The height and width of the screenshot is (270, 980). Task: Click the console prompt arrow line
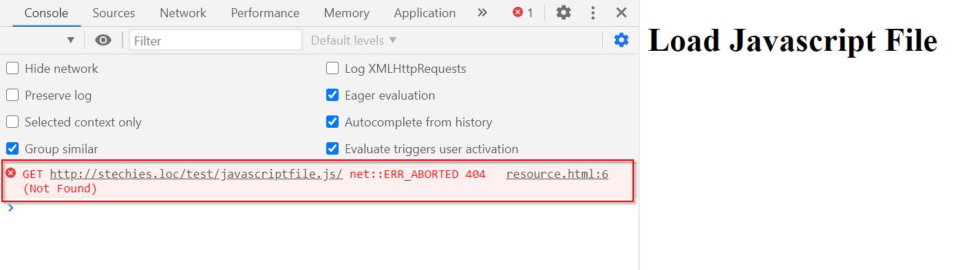click(319, 208)
